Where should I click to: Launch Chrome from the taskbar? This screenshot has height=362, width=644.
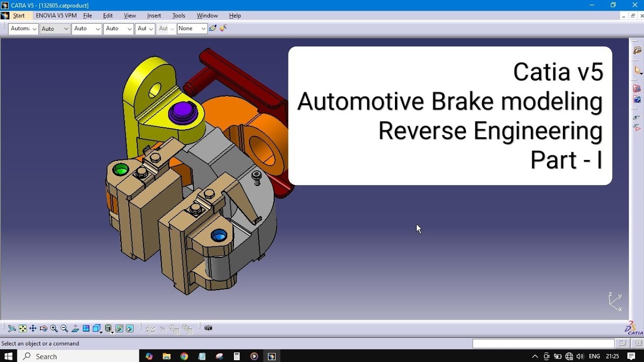pos(184,356)
